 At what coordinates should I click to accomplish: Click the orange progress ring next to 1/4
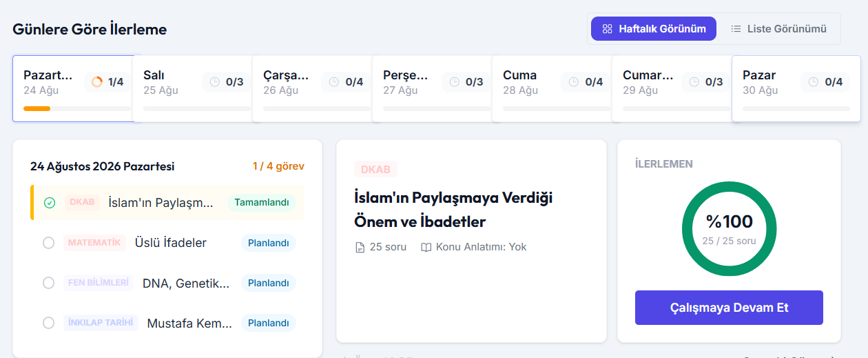[97, 82]
